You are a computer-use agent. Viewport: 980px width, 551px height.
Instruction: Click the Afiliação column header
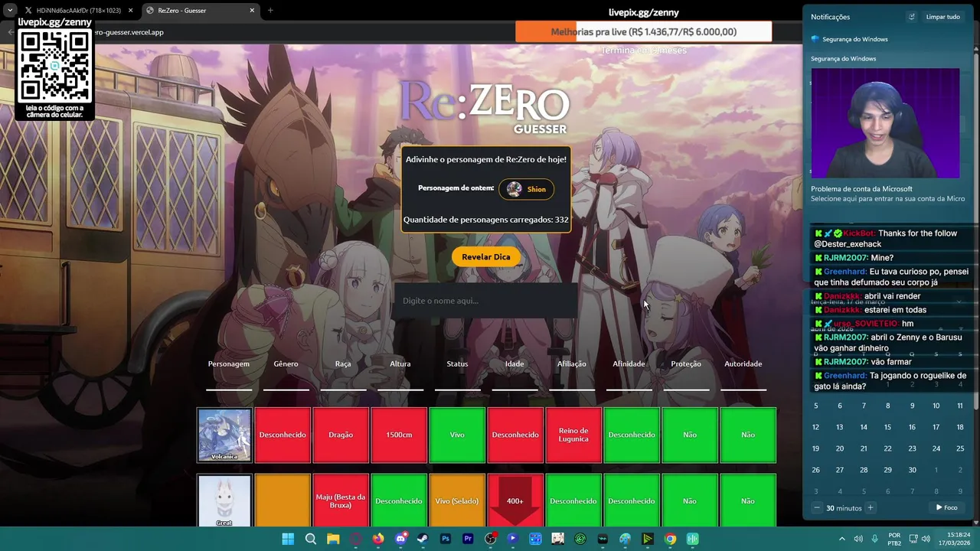571,364
